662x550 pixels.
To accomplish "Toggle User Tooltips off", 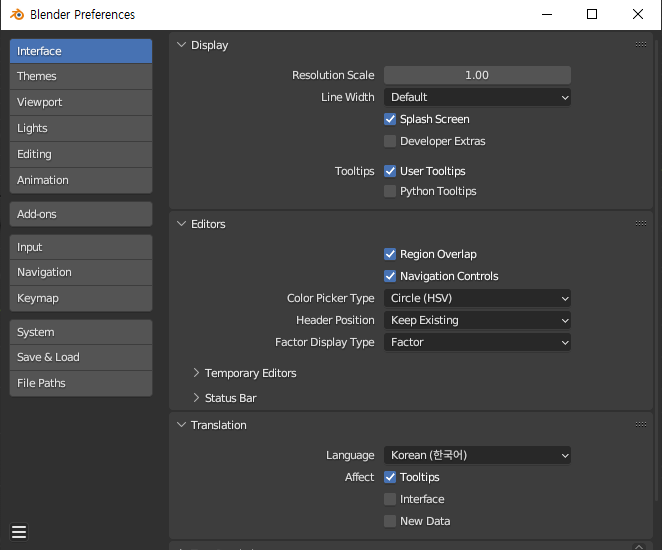I will 390,171.
